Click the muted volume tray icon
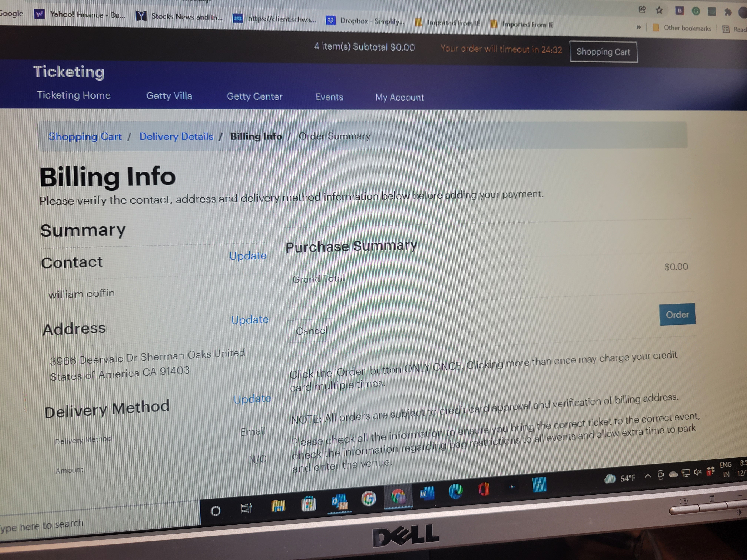Image resolution: width=747 pixels, height=560 pixels. (698, 472)
